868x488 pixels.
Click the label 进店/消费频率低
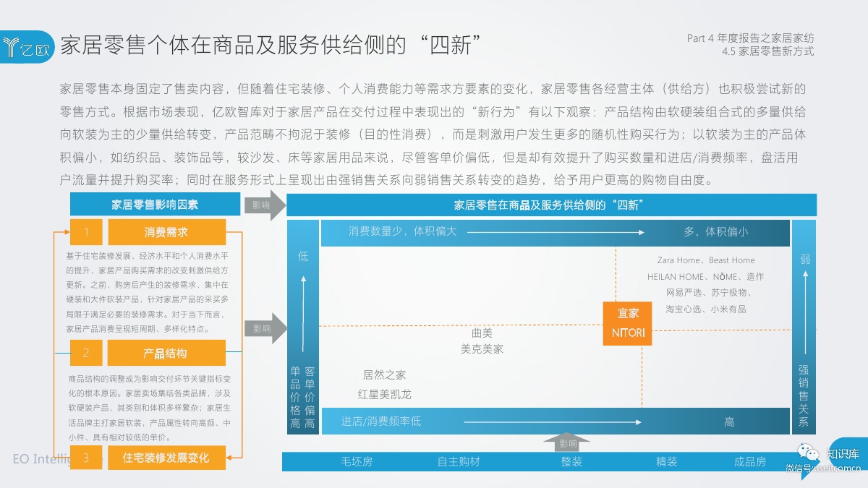point(381,421)
